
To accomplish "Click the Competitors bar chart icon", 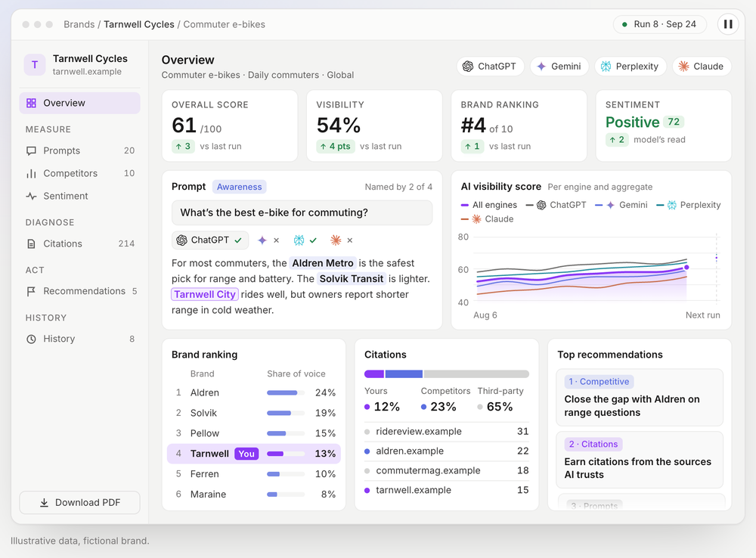I will tap(31, 174).
